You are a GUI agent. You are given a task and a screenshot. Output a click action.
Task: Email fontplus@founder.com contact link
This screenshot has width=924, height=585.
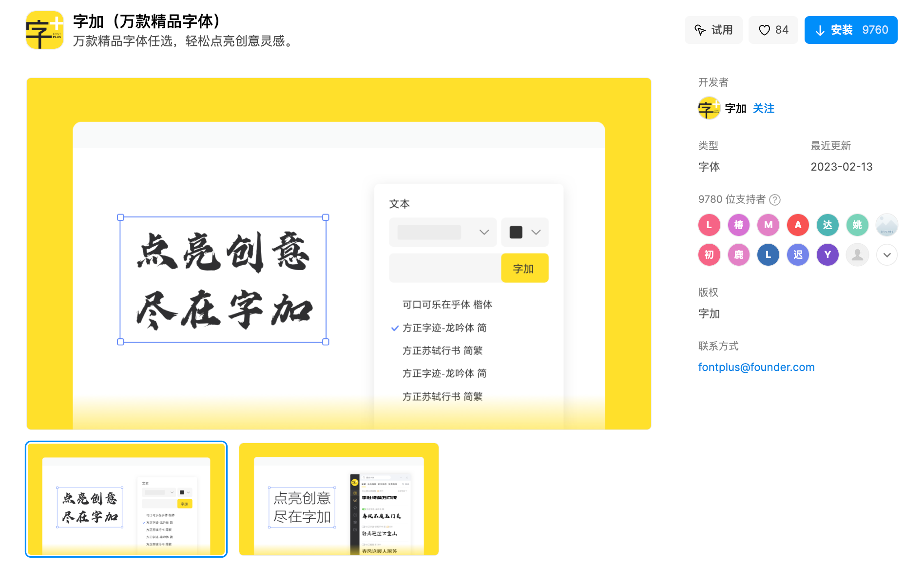point(756,367)
